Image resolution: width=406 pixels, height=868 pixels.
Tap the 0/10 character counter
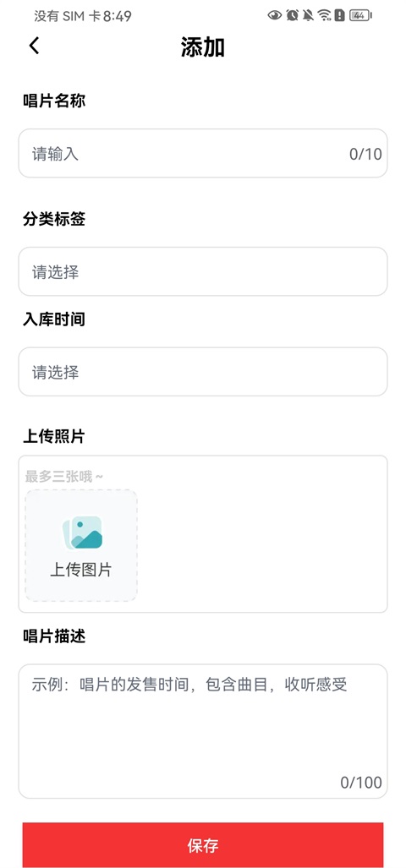(x=365, y=154)
